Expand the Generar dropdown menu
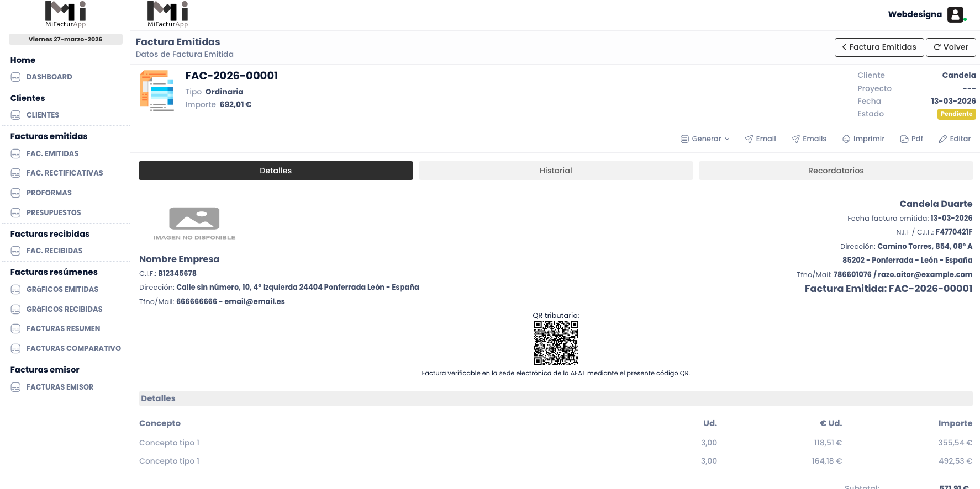980x489 pixels. [705, 139]
